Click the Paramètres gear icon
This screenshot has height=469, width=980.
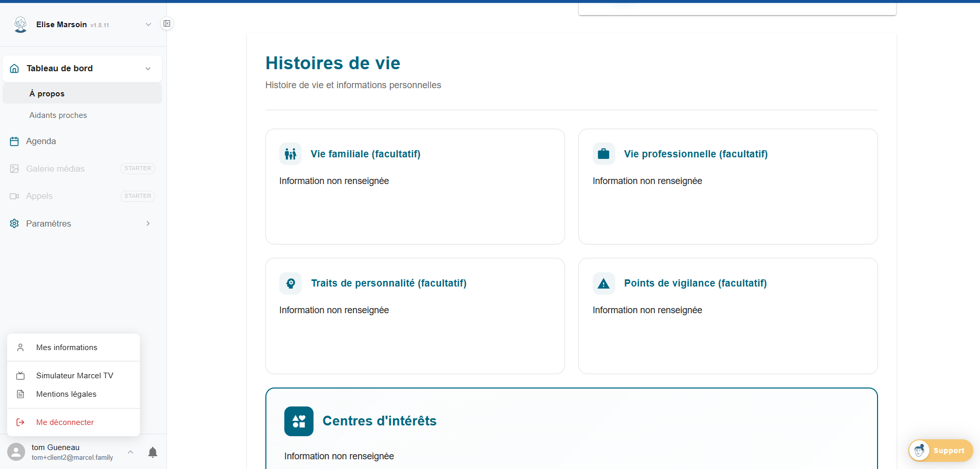(14, 223)
